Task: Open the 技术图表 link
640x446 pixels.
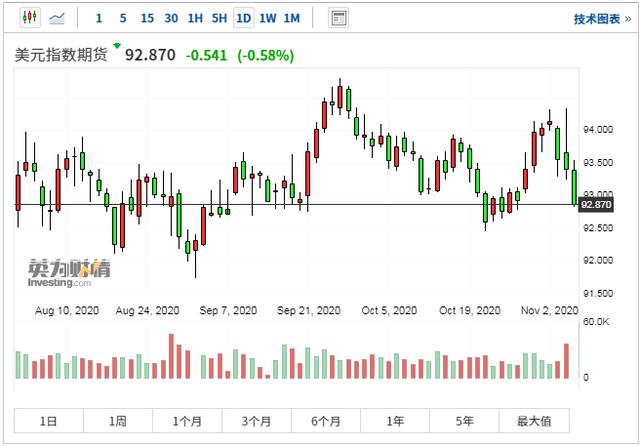Action: pos(602,19)
